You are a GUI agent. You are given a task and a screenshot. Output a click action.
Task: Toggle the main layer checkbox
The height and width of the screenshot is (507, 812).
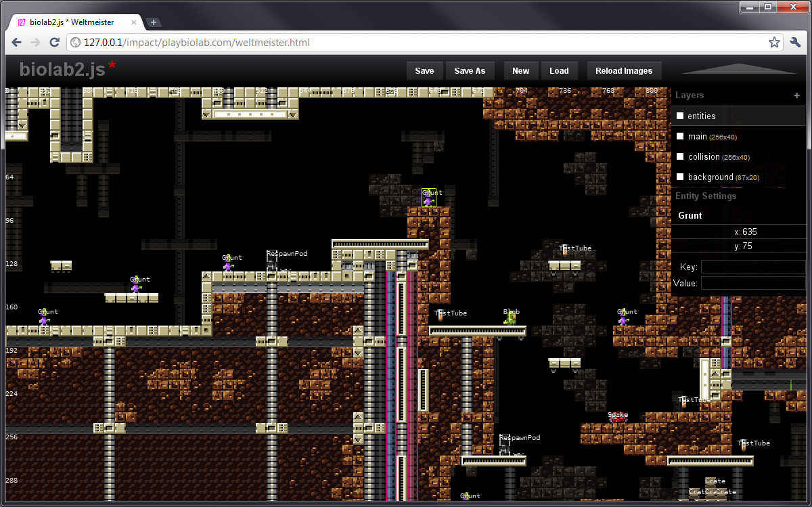click(x=680, y=136)
